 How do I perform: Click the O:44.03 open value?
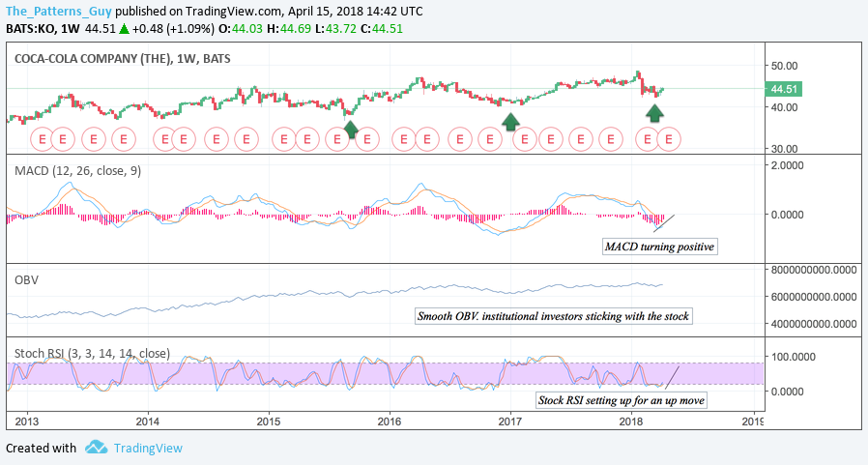[x=241, y=28]
